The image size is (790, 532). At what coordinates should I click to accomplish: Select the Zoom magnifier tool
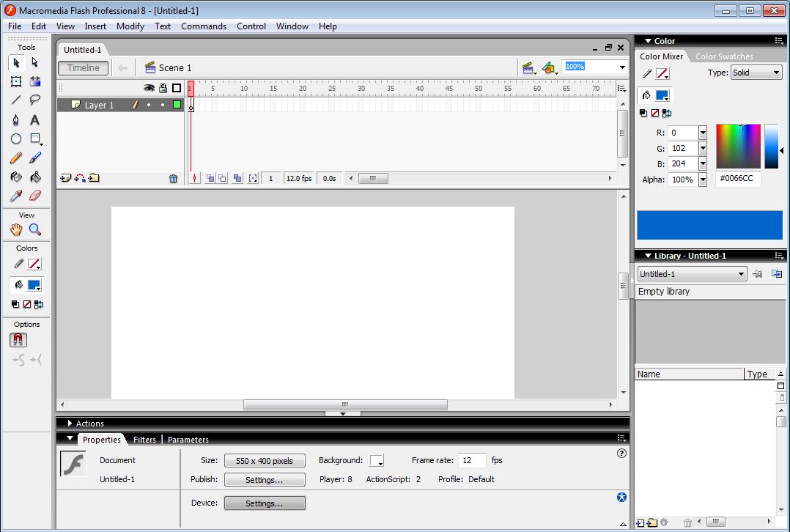click(34, 230)
